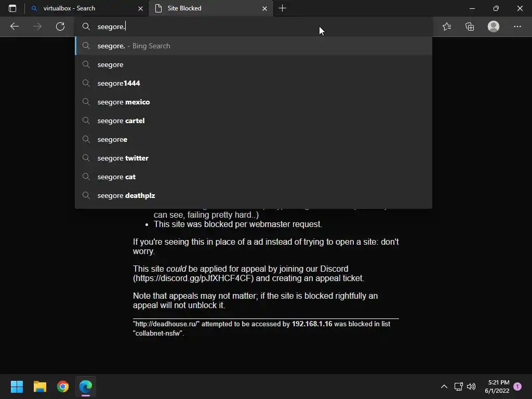Open the network status tray icon
This screenshot has width=532, height=399.
pos(458,387)
